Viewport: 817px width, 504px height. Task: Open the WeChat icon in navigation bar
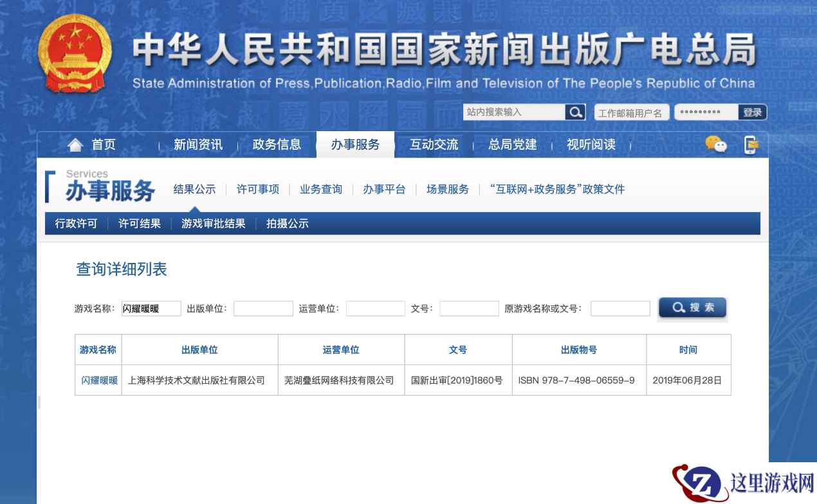click(x=716, y=145)
